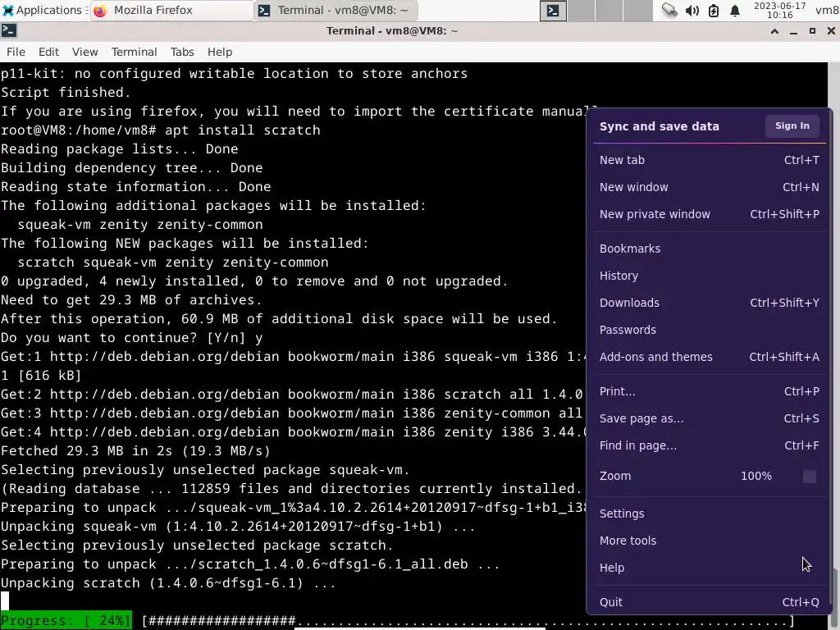Screen dimensions: 840x630
Task: Click 'Need to get 29.3 MB of archives.' line
Action: (x=131, y=300)
